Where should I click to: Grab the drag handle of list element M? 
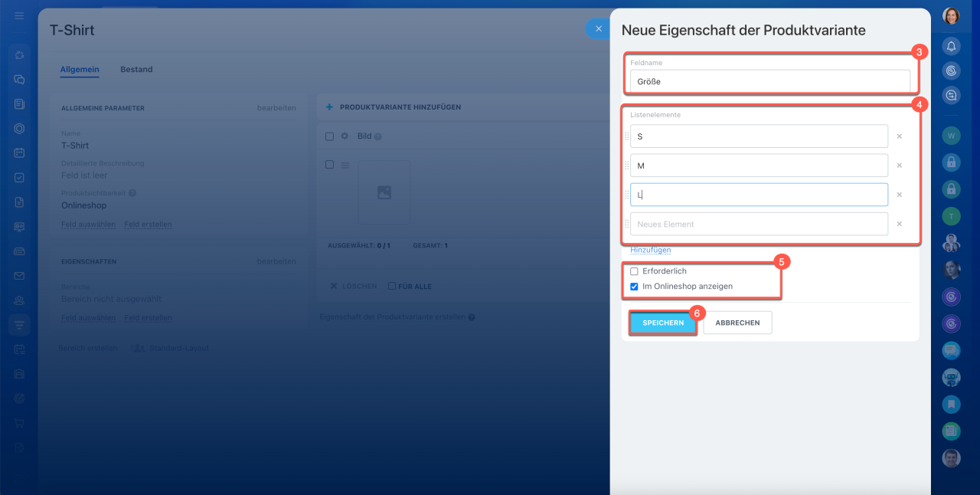pos(626,166)
